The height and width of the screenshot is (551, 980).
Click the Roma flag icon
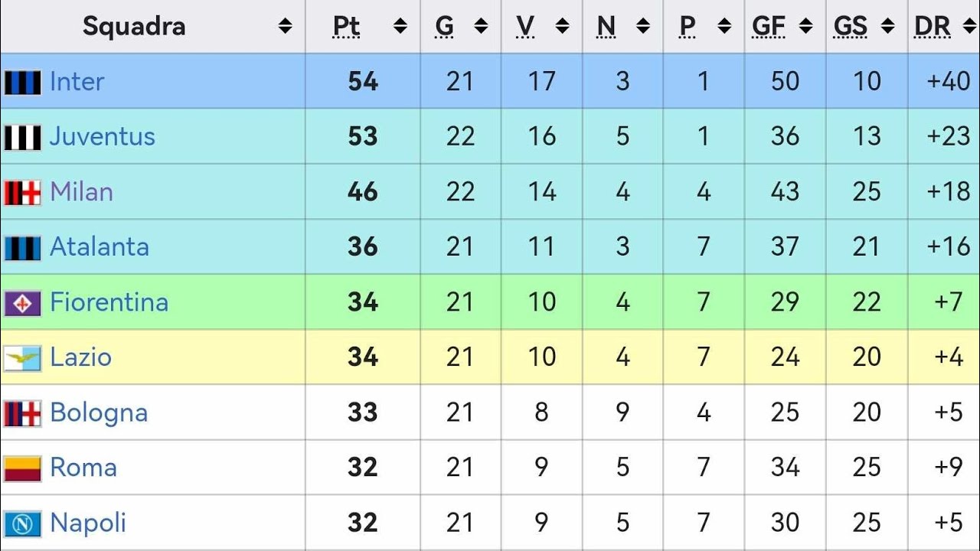pos(22,468)
